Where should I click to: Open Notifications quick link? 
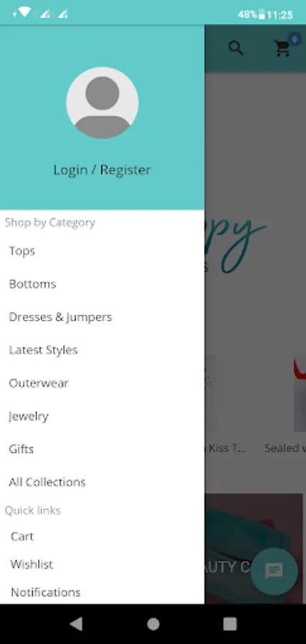click(x=102, y=592)
